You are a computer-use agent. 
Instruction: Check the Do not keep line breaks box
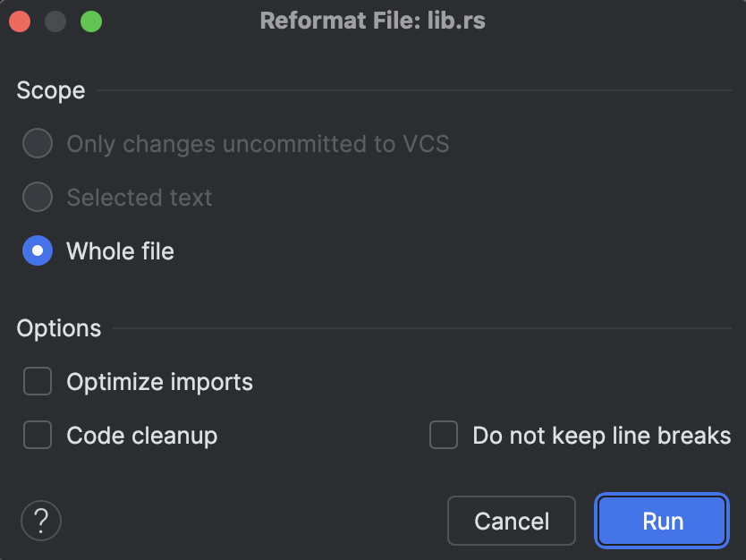444,437
